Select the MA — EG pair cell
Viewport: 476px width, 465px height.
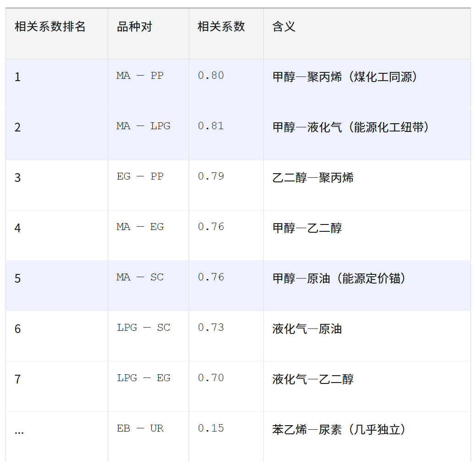point(140,227)
